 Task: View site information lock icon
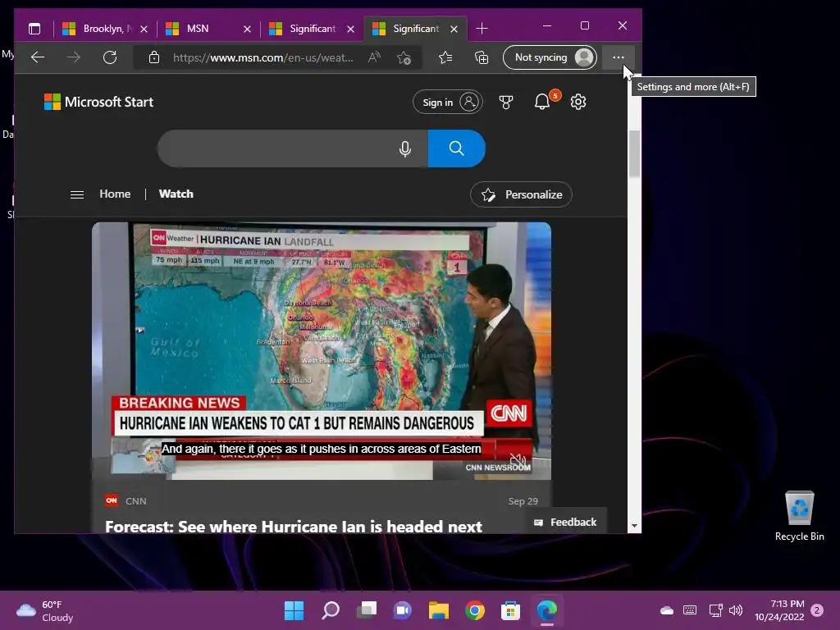point(153,57)
